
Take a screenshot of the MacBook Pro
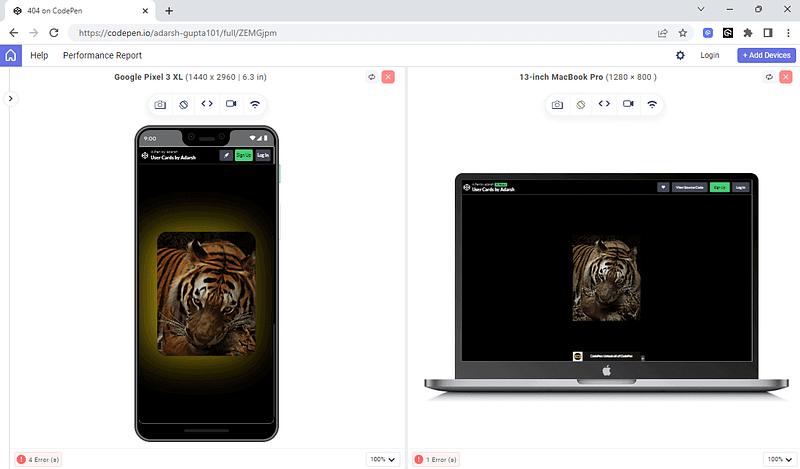(x=558, y=105)
